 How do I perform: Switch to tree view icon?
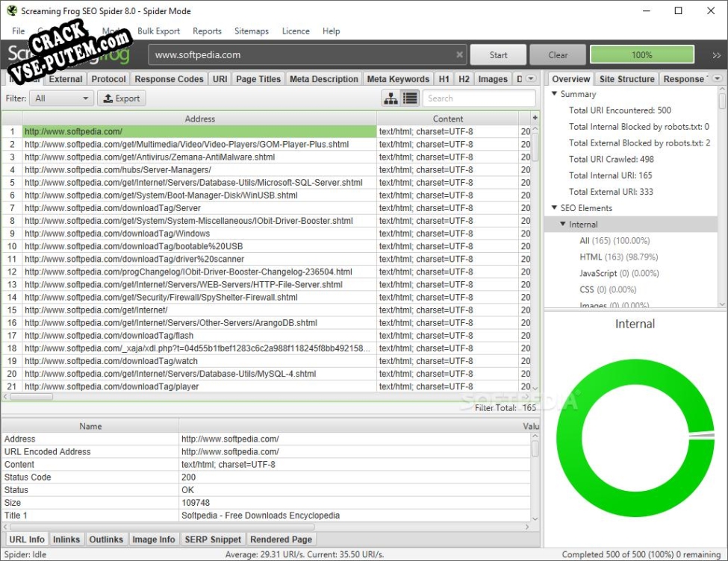point(391,98)
